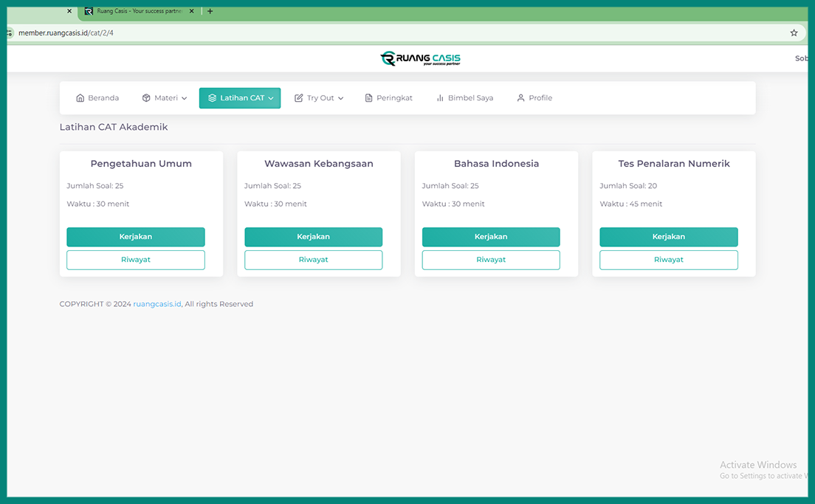Viewport: 815px width, 504px height.
Task: Click the Try Out pencil icon
Action: pyautogui.click(x=299, y=98)
